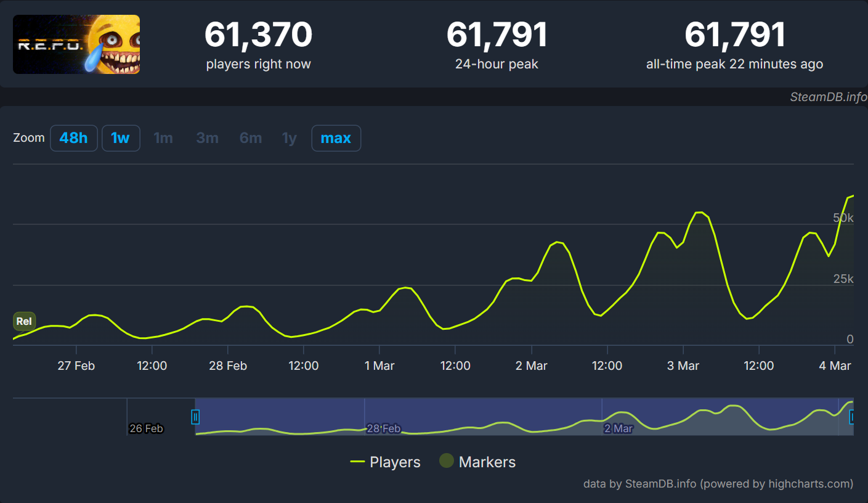Click the 2 Mar label in navigator
This screenshot has width=868, height=503.
click(618, 428)
